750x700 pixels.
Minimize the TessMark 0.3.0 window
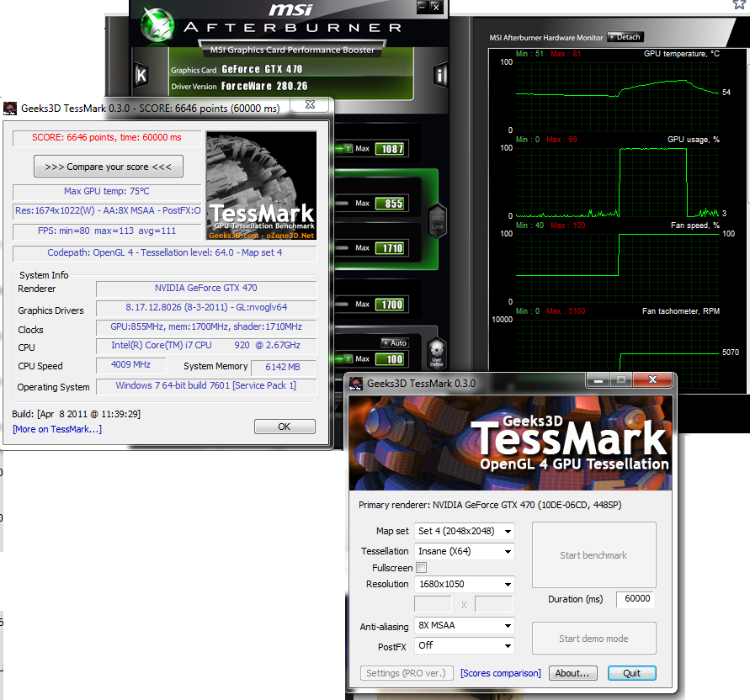(598, 380)
